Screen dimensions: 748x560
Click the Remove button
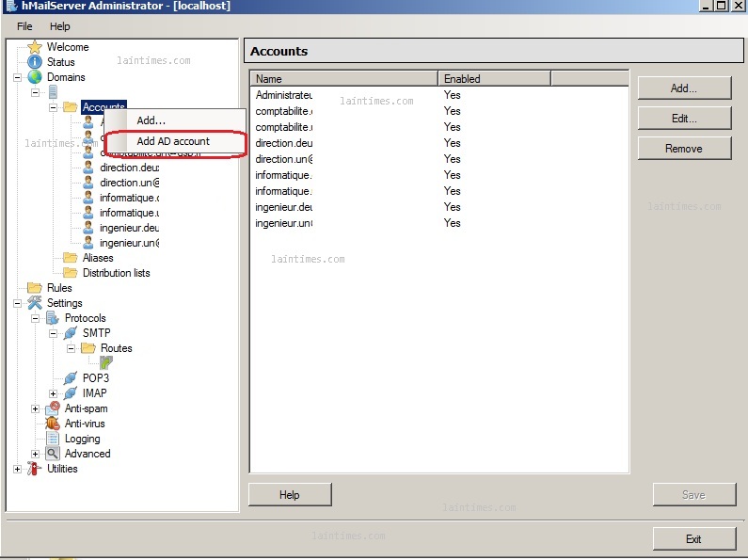[684, 149]
